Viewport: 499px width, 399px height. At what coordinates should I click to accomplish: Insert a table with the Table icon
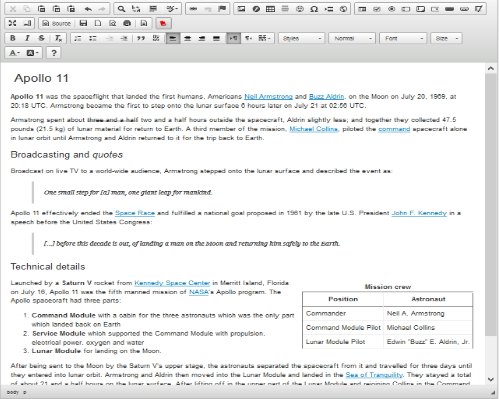point(270,9)
